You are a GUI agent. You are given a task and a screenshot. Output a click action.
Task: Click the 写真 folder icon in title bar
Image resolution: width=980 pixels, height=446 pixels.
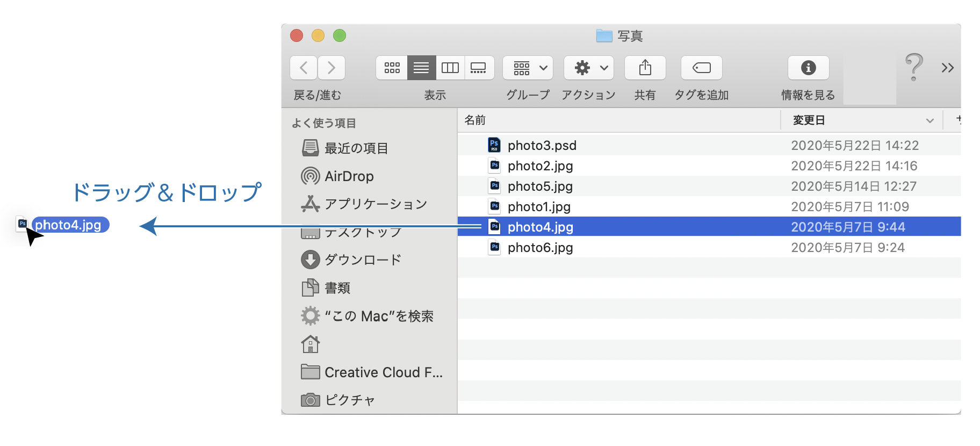point(604,36)
